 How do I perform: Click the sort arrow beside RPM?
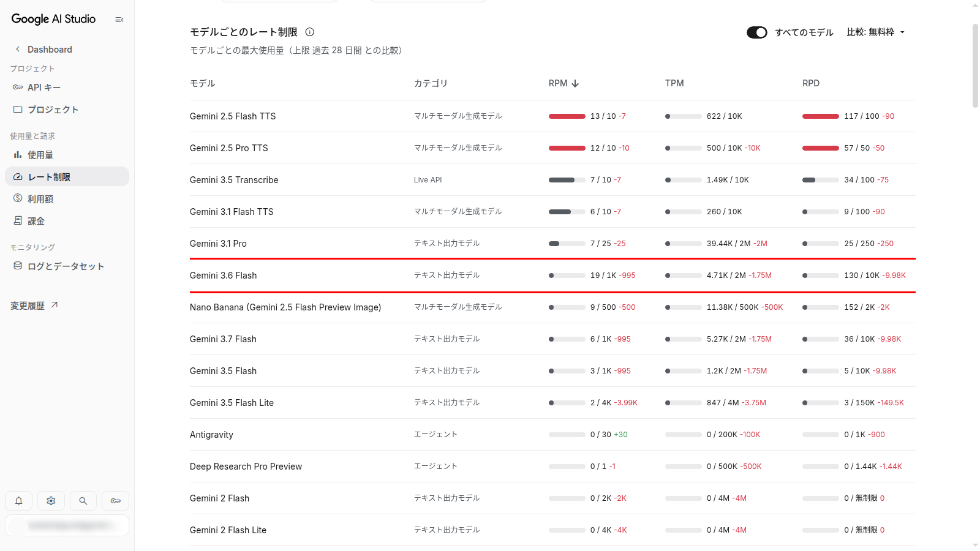click(575, 83)
